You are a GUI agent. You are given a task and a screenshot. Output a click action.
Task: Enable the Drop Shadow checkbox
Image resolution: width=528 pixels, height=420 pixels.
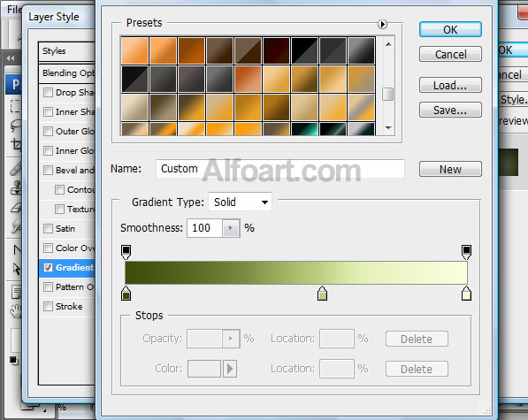pos(48,92)
